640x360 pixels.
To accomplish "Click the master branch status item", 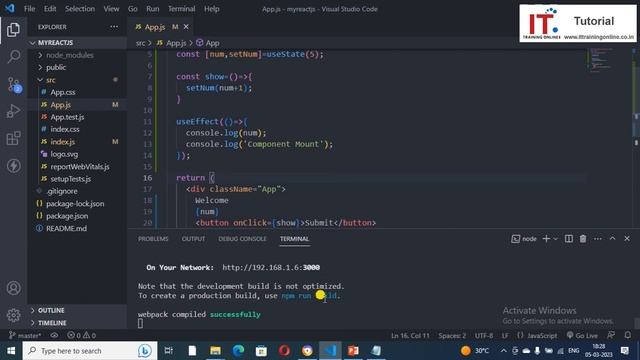I will click(x=25, y=336).
